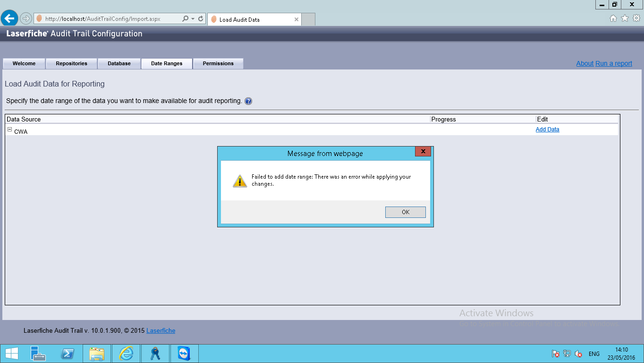Open browser Tools gear icon
This screenshot has height=363, width=644.
(x=636, y=18)
